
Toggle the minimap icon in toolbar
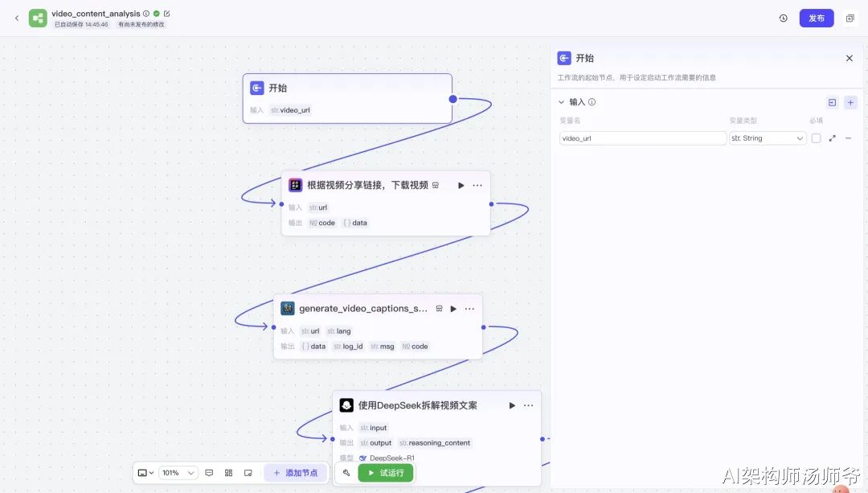click(248, 473)
